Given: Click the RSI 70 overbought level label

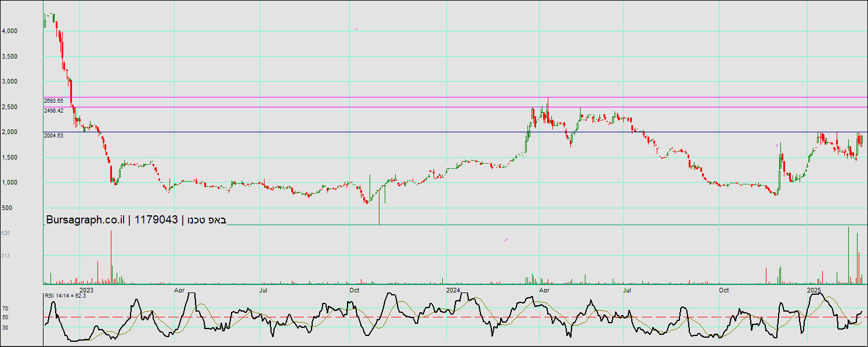Looking at the screenshot, I should (5, 309).
